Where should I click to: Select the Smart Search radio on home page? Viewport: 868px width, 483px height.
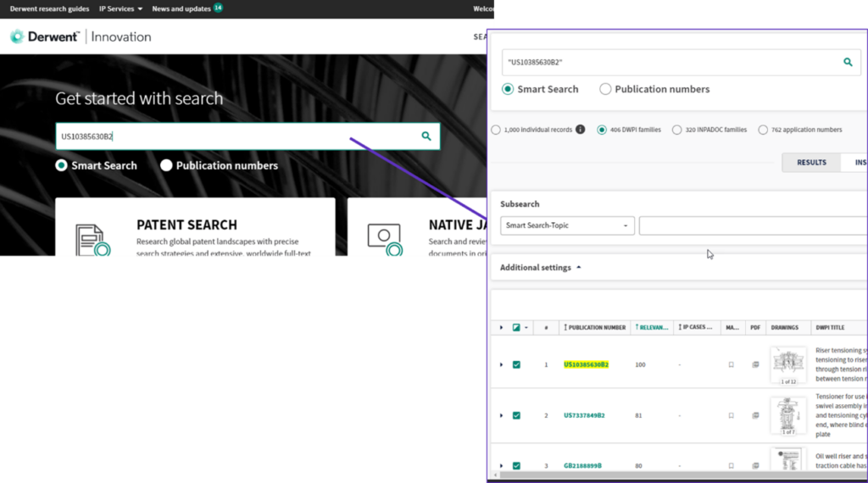(x=61, y=165)
